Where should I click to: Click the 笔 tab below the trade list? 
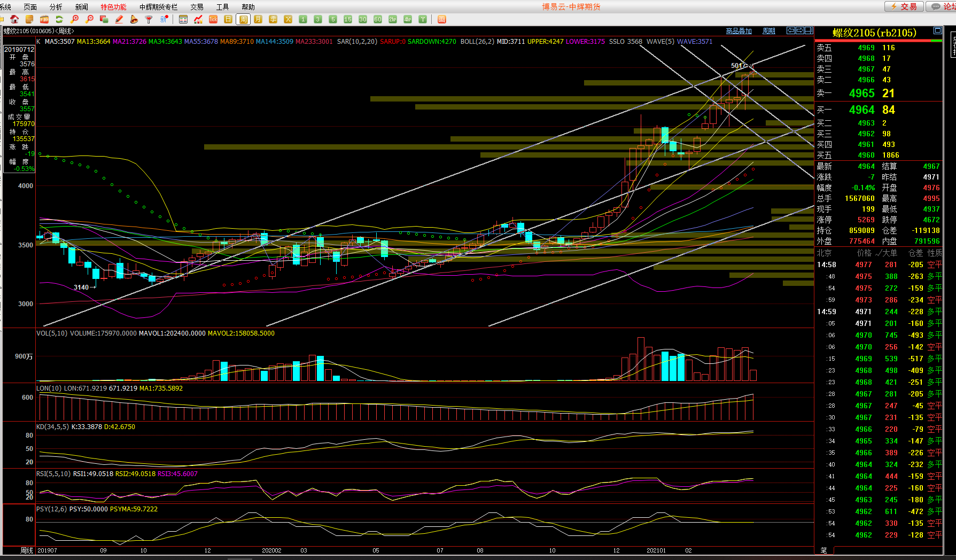(x=823, y=550)
